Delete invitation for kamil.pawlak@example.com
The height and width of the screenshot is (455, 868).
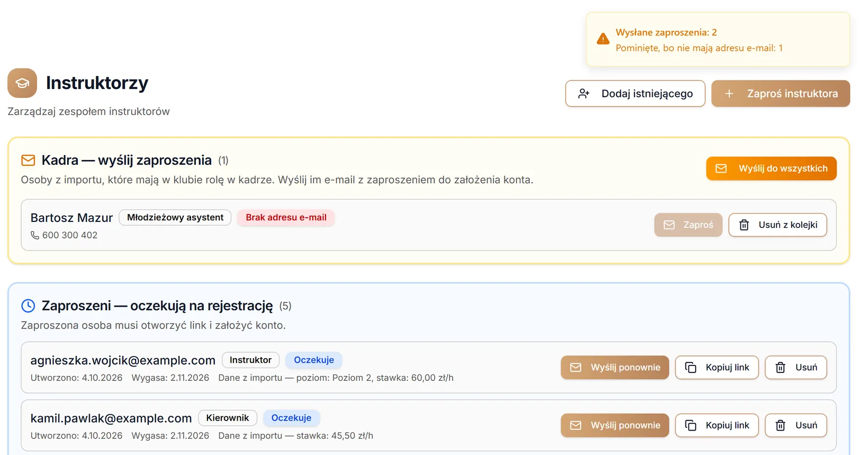coord(795,425)
